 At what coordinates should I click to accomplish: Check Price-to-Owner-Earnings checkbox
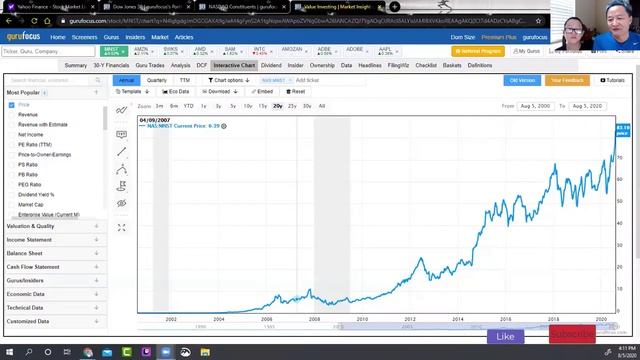click(11, 155)
